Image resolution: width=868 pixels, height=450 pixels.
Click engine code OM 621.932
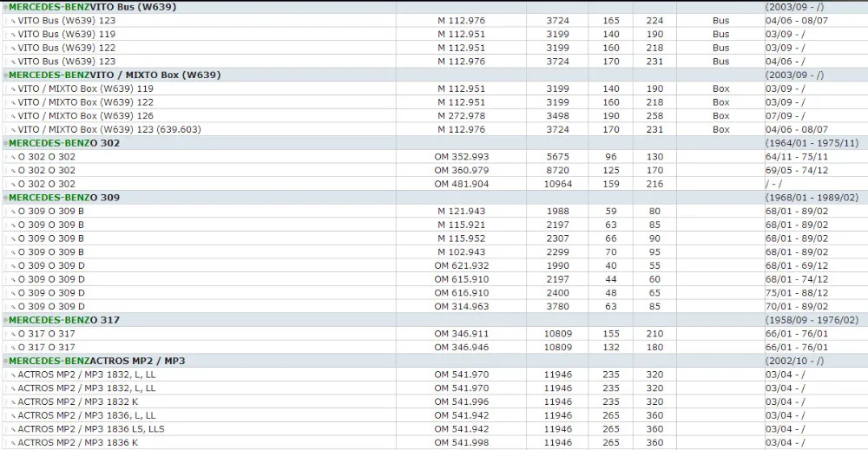pos(461,266)
